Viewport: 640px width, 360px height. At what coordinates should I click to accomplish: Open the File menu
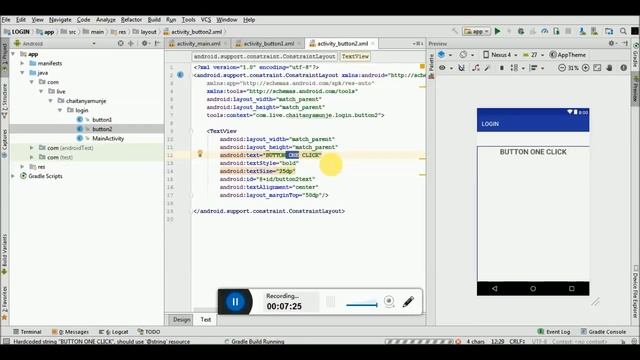click(x=6, y=20)
